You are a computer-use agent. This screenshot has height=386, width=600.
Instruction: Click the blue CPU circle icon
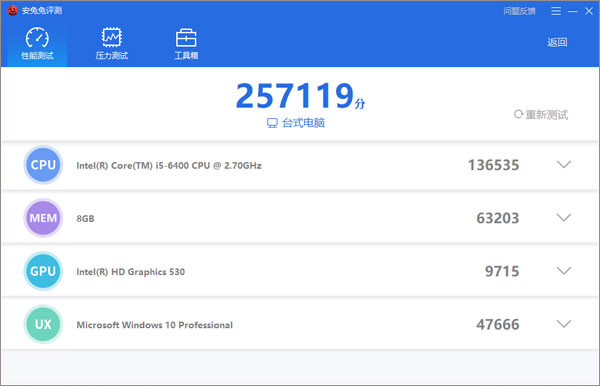click(x=43, y=165)
